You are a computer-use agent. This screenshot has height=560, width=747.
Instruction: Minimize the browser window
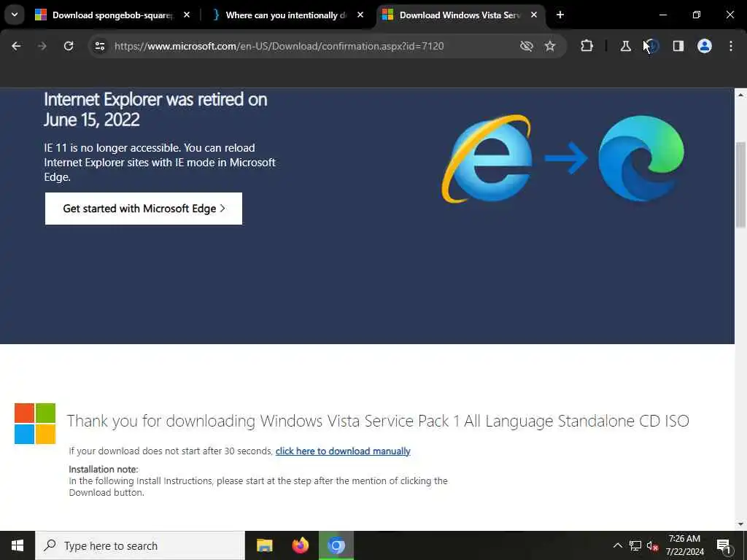click(x=662, y=15)
